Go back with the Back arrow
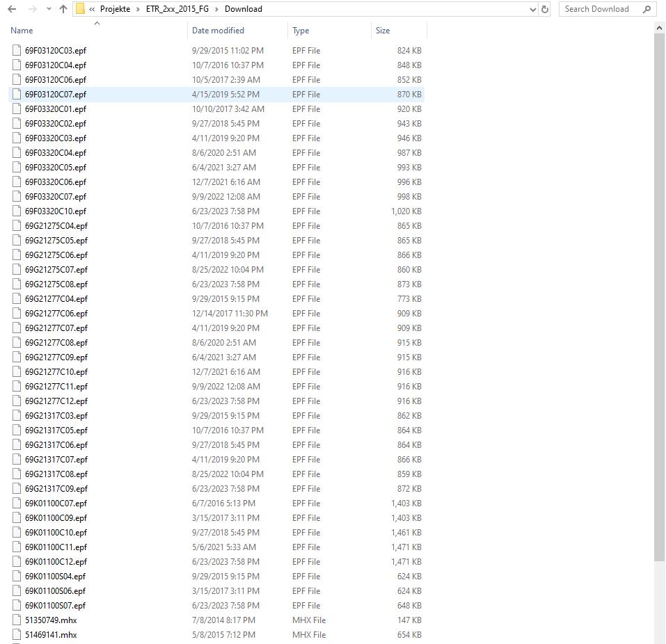The width and height of the screenshot is (666, 644). [12, 9]
